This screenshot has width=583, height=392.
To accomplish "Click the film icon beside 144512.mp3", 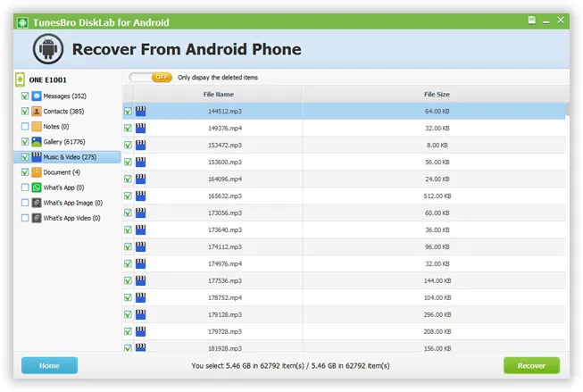I will [140, 112].
